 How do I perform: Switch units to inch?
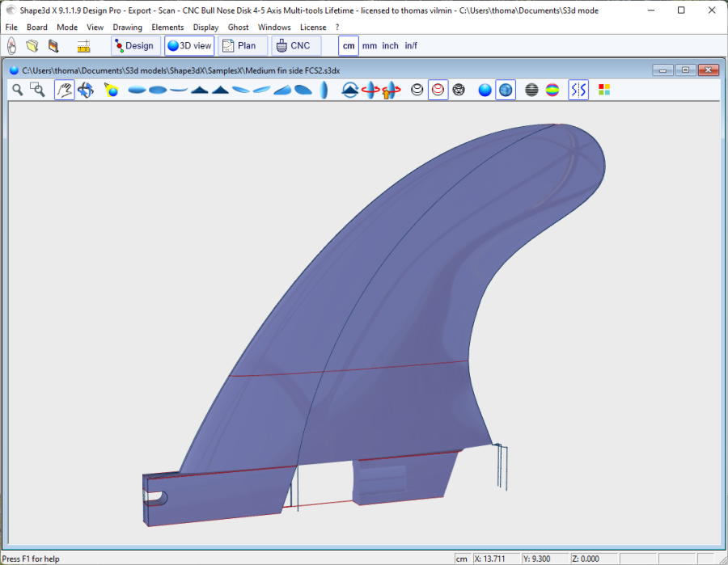[x=390, y=46]
